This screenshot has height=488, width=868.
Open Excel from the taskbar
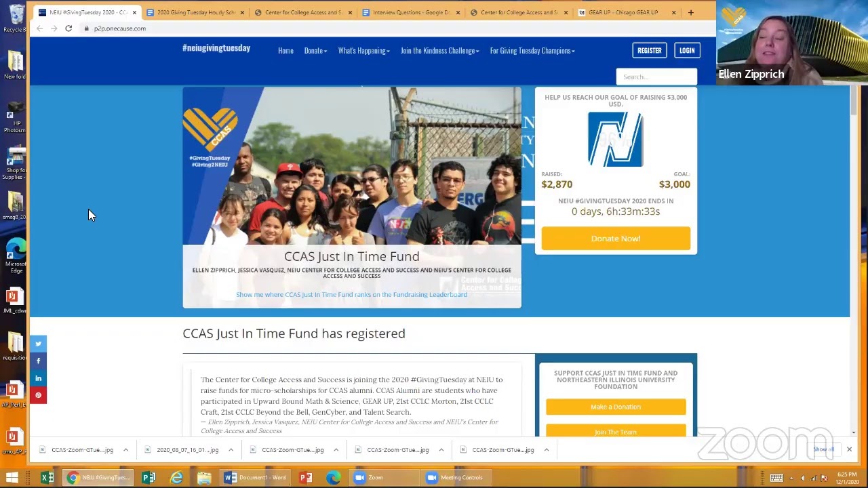(47, 478)
